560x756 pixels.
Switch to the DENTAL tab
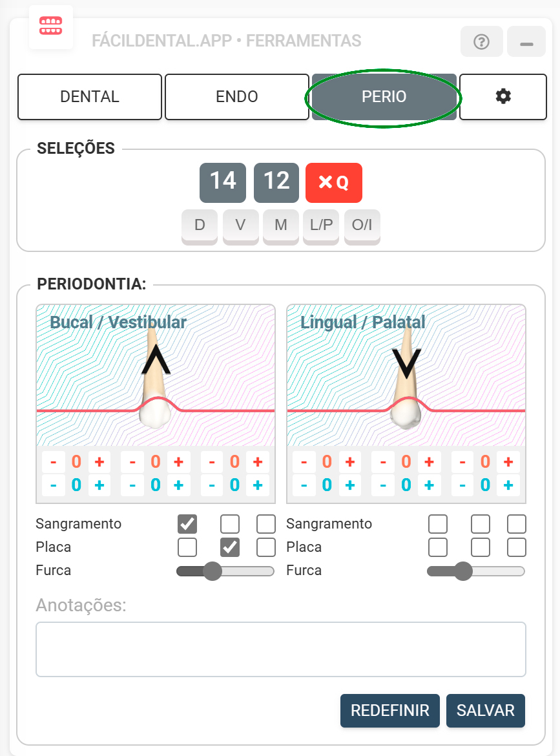90,96
